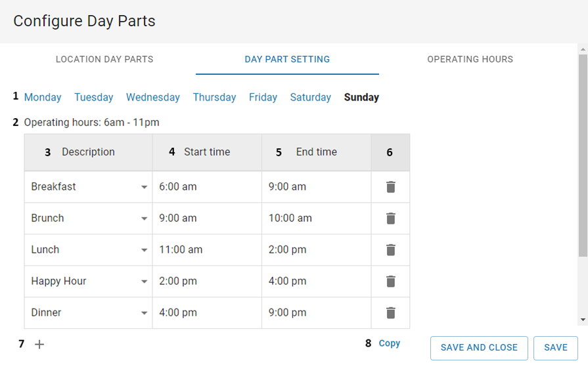The height and width of the screenshot is (365, 588).
Task: Click the Dinner end time field
Action: 315,313
